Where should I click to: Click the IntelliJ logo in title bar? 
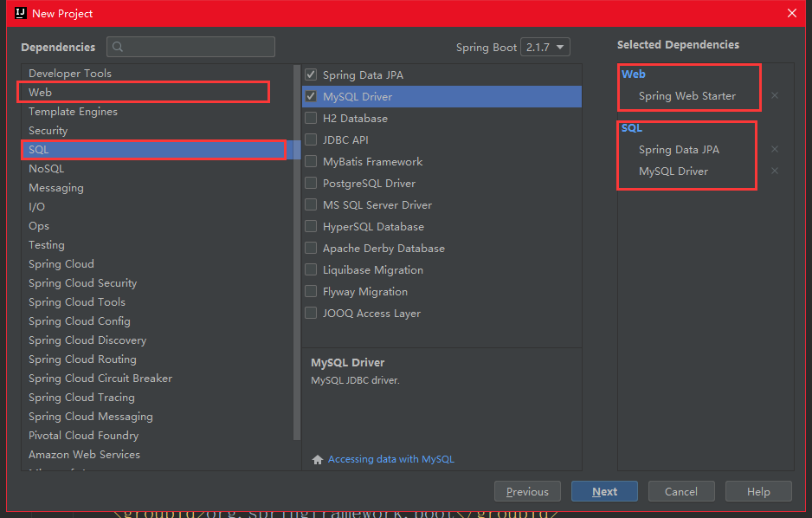click(x=21, y=13)
